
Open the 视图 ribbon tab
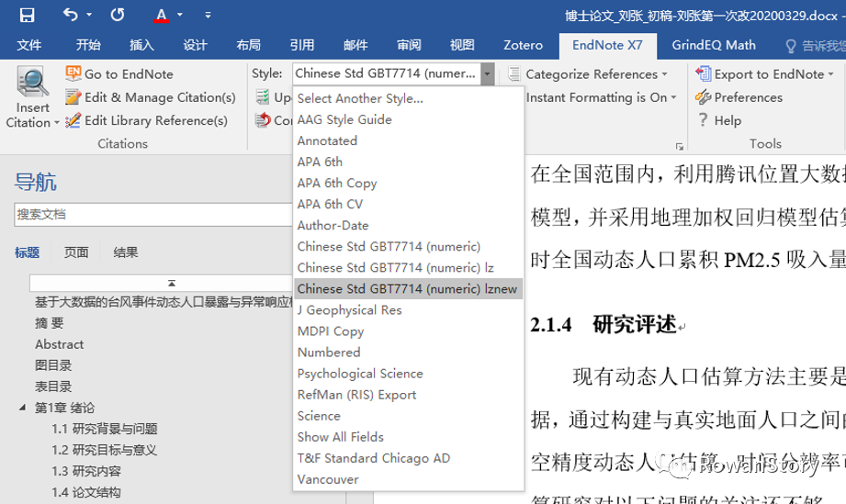click(462, 45)
